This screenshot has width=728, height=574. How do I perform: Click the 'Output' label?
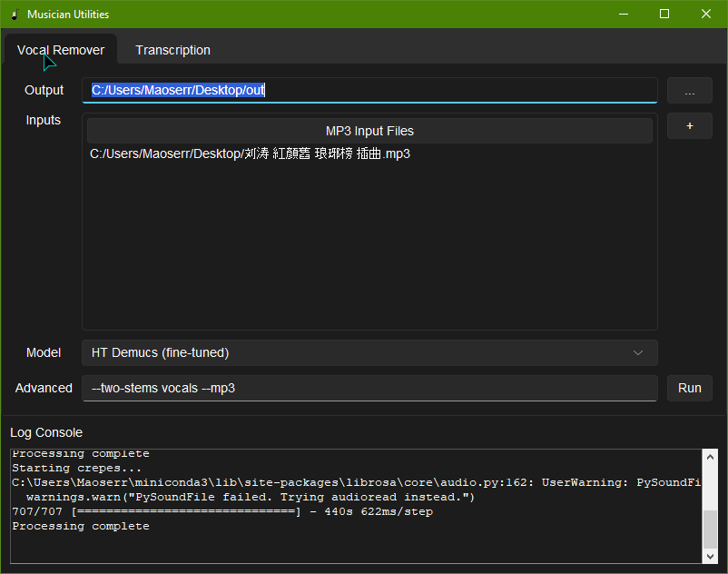(x=44, y=90)
